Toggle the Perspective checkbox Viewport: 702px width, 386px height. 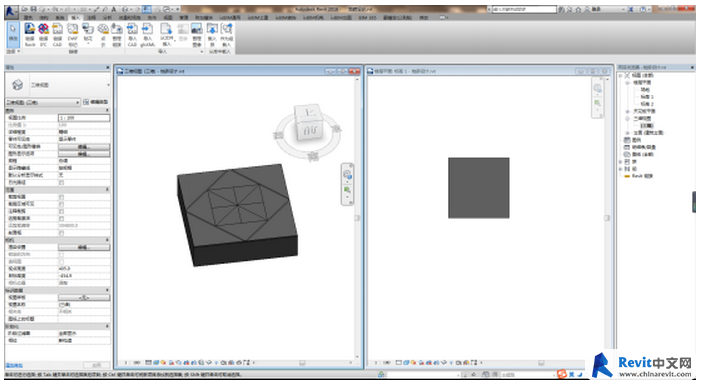tap(61, 261)
